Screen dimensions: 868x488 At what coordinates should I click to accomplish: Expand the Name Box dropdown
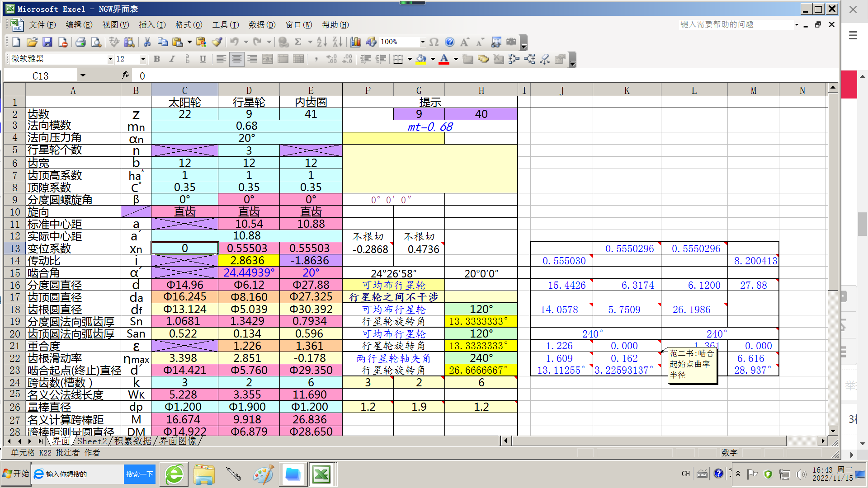pyautogui.click(x=83, y=75)
